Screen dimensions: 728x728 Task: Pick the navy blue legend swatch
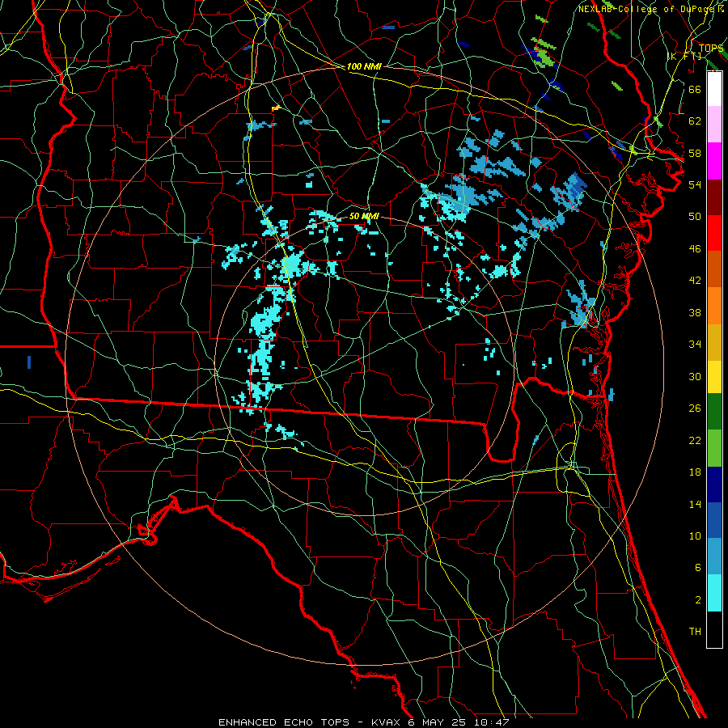pyautogui.click(x=714, y=485)
